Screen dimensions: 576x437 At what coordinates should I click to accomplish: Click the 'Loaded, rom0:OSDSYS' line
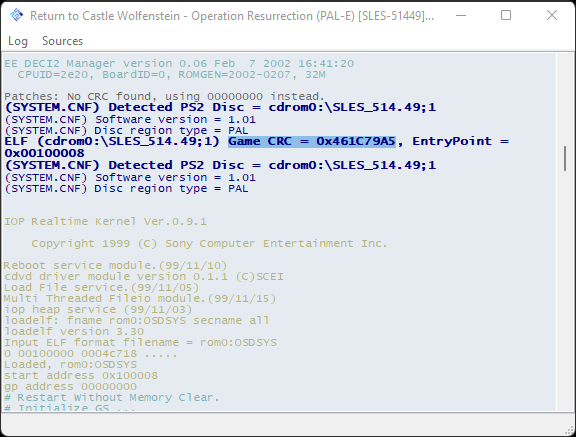pyautogui.click(x=70, y=364)
